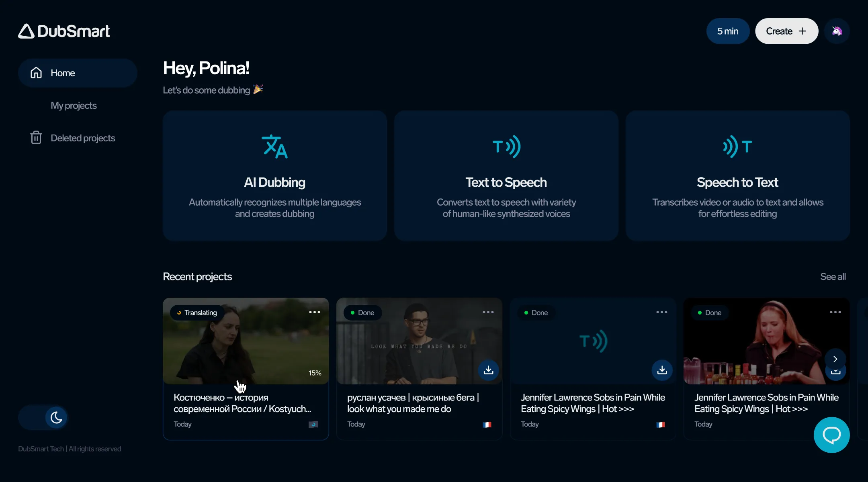The image size is (868, 482).
Task: Click the Done badge on руслан усачев project
Action: point(362,313)
